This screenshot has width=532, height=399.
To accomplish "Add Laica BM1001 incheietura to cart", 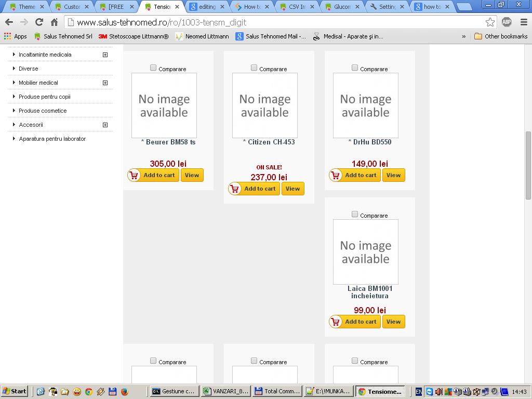I will [x=355, y=322].
